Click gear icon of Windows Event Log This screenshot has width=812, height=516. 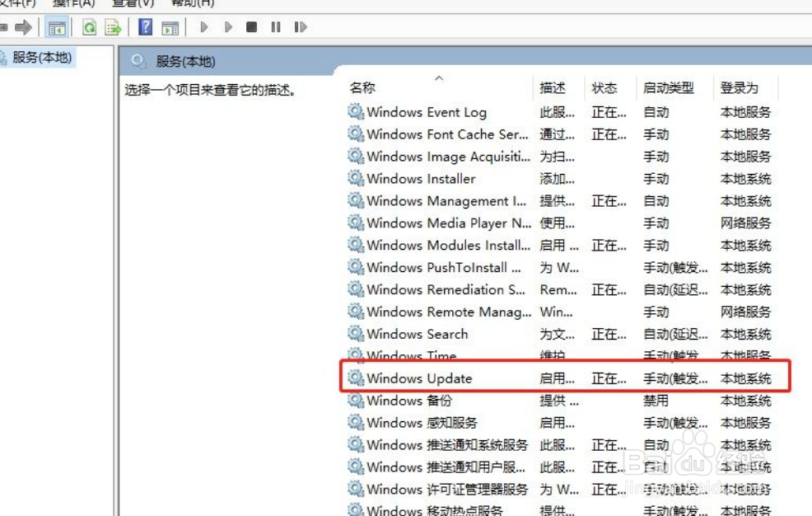356,111
